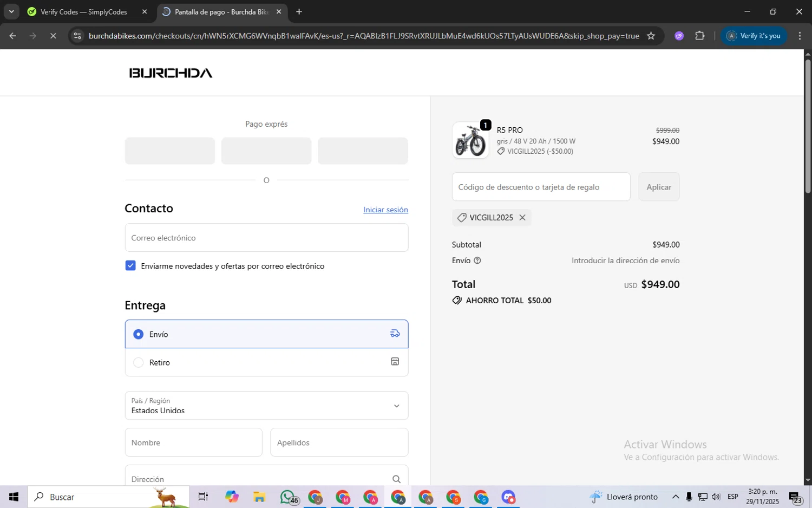This screenshot has width=812, height=508.
Task: Click the first express payment button
Action: [x=170, y=151]
